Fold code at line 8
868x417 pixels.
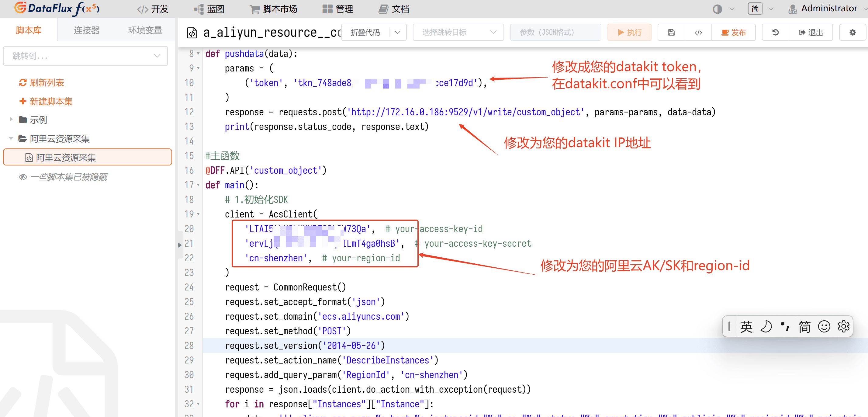(x=198, y=54)
